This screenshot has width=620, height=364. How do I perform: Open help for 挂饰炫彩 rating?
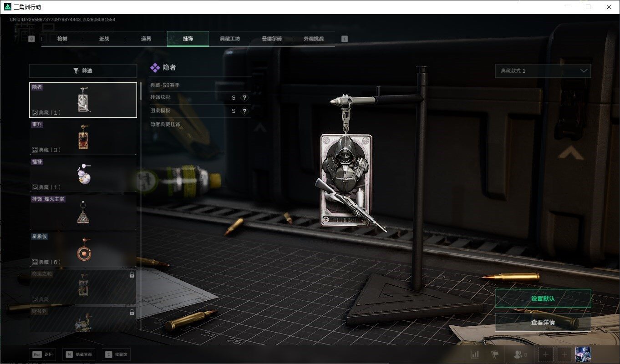[x=244, y=97]
